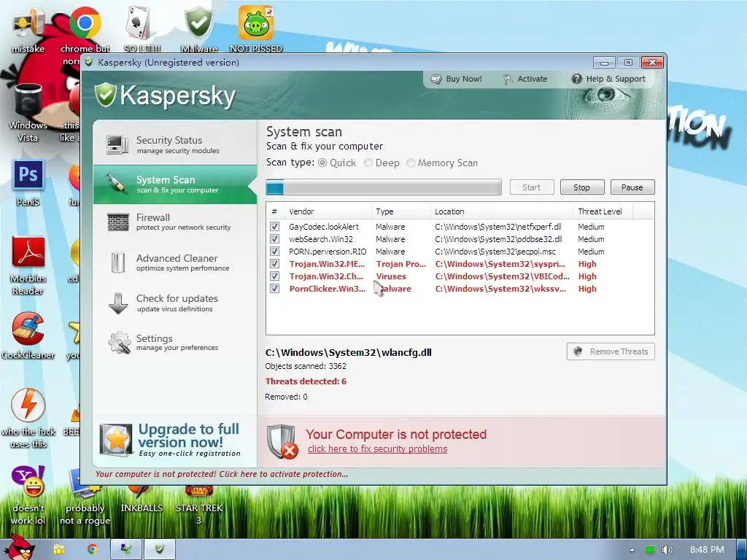Click link to fix security problems
The height and width of the screenshot is (560, 747).
point(377,449)
